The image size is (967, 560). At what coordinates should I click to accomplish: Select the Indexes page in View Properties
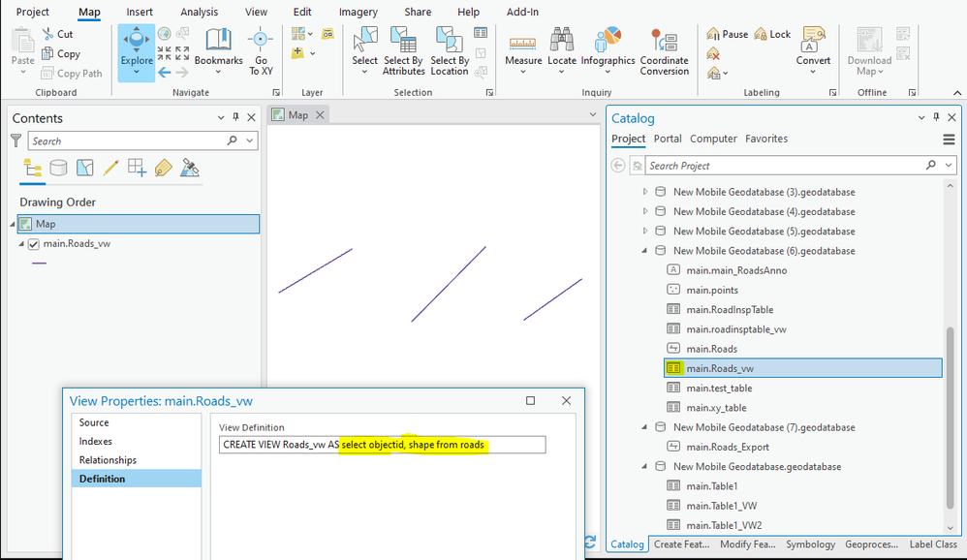point(137,442)
